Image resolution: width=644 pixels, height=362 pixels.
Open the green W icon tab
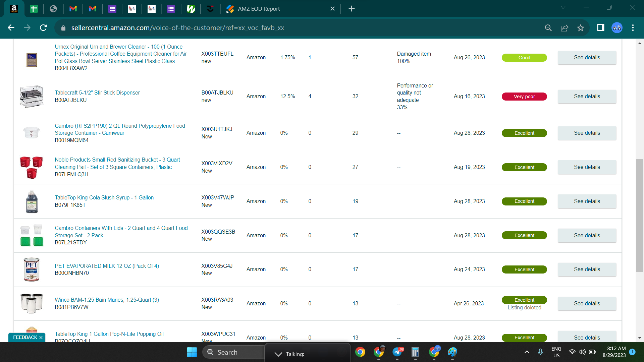[x=191, y=9]
